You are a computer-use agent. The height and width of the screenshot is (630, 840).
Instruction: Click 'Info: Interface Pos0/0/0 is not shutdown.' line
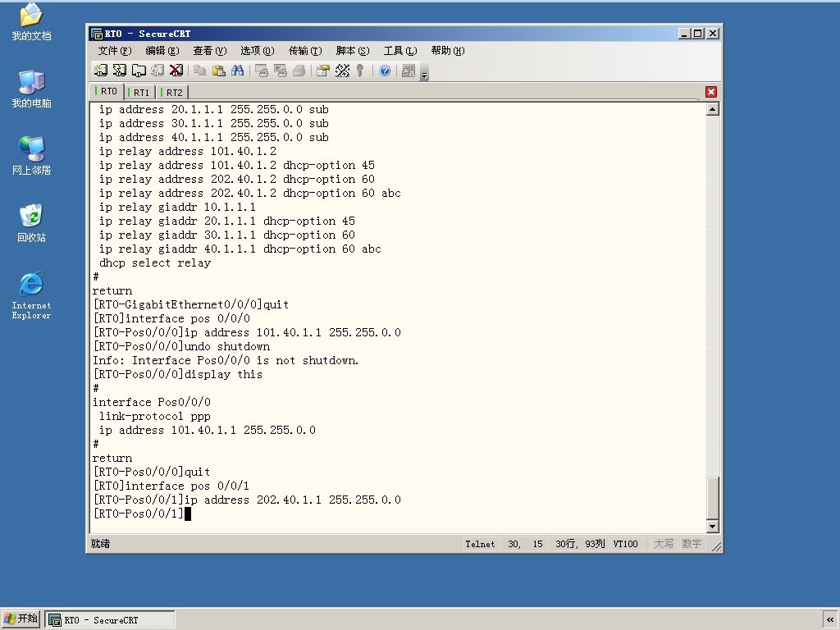pos(226,360)
